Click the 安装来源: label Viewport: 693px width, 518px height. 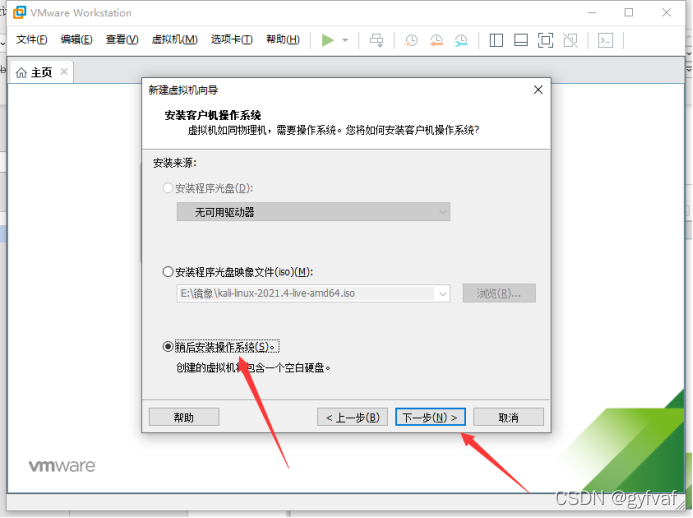(x=175, y=163)
